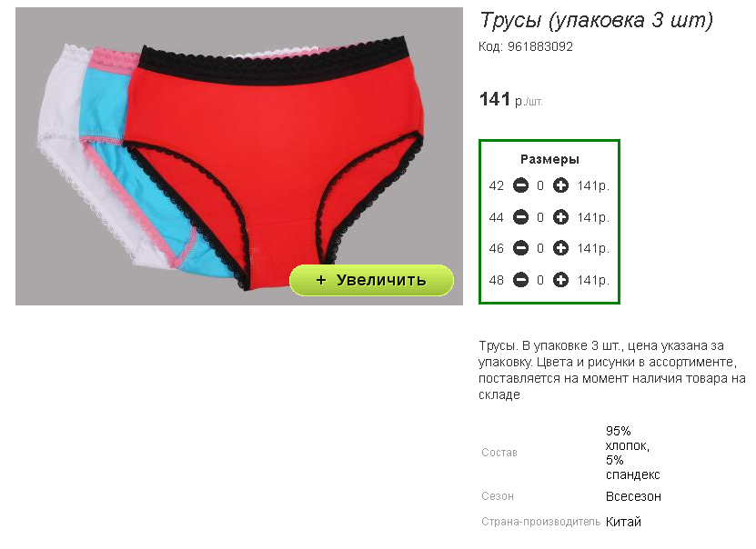Select the size 44 quantity value
Image resolution: width=756 pixels, height=549 pixels.
pyautogui.click(x=540, y=217)
